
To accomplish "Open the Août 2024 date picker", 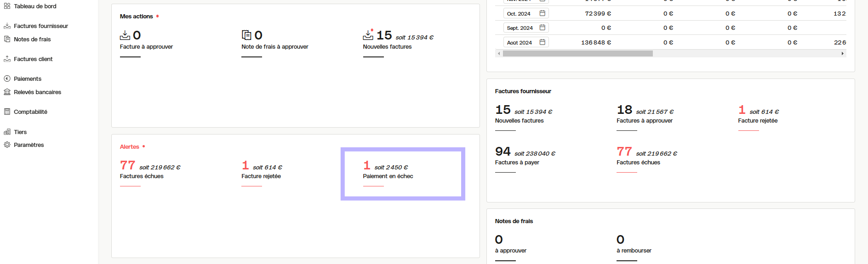I will pos(542,42).
